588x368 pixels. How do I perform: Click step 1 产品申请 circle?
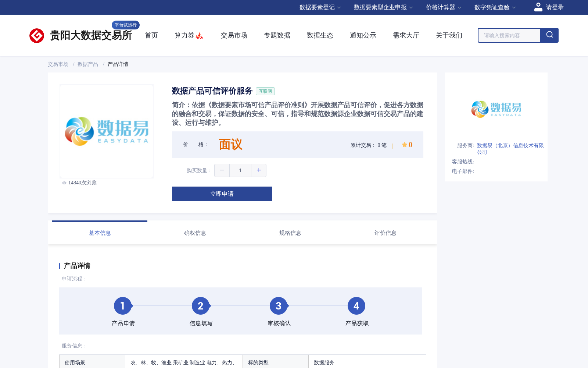pyautogui.click(x=123, y=306)
